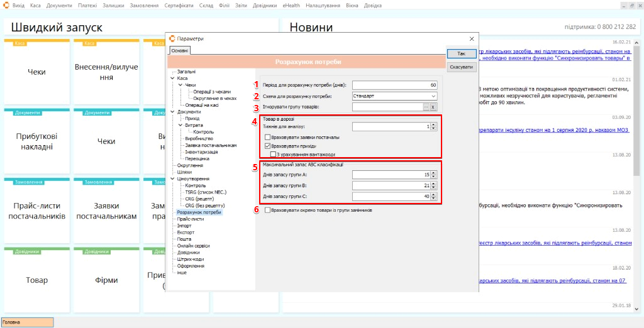Decrease the group A stock days spinner
The width and height of the screenshot is (644, 328).
tap(433, 177)
